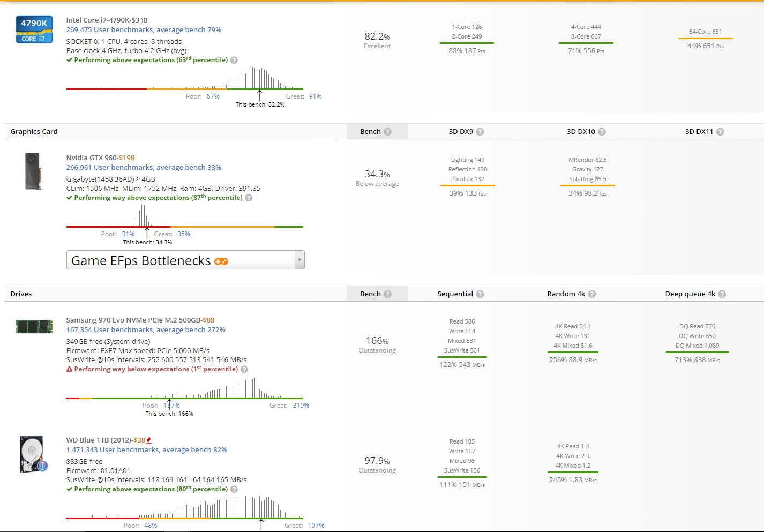Click the gamepad icon in Game EFps Bottlenecks

pyautogui.click(x=221, y=261)
